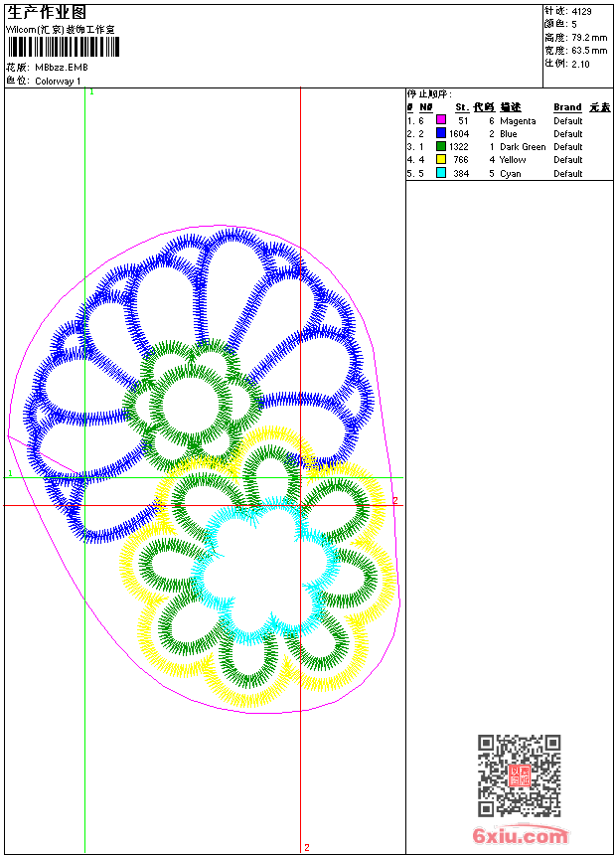Screen dimensions: 616x855
Task: Click the Default brand in Magenta row
Action: (568, 120)
